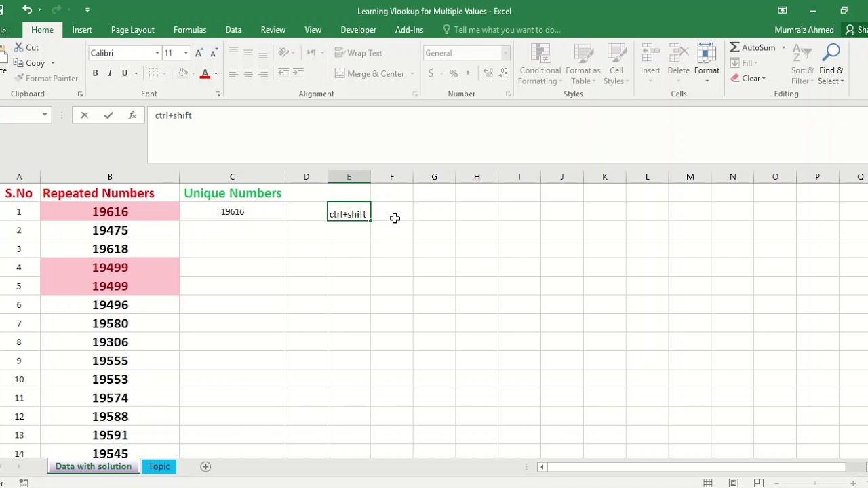This screenshot has height=488, width=868.
Task: Open the General number format dropdown
Action: (505, 53)
